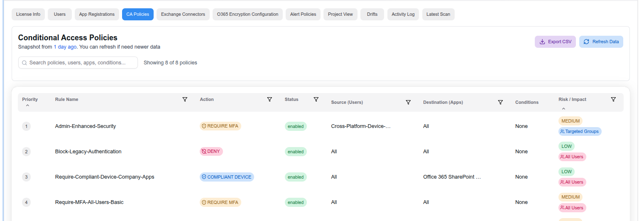Click the Targeted Groups badge

tap(580, 131)
